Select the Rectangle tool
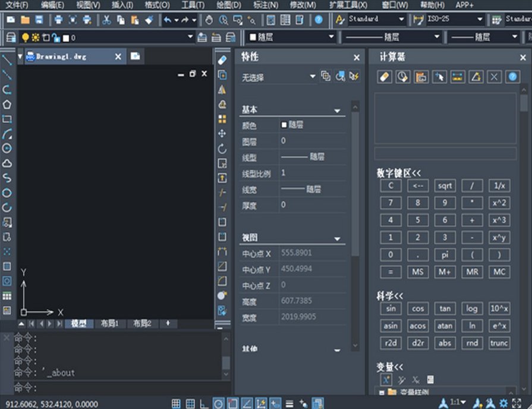This screenshot has height=409, width=532. (x=7, y=119)
